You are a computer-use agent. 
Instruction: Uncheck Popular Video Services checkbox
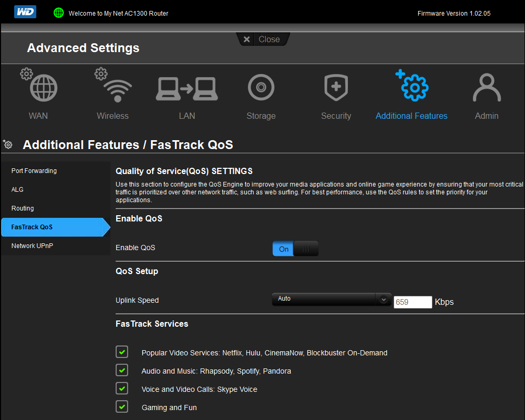point(122,352)
